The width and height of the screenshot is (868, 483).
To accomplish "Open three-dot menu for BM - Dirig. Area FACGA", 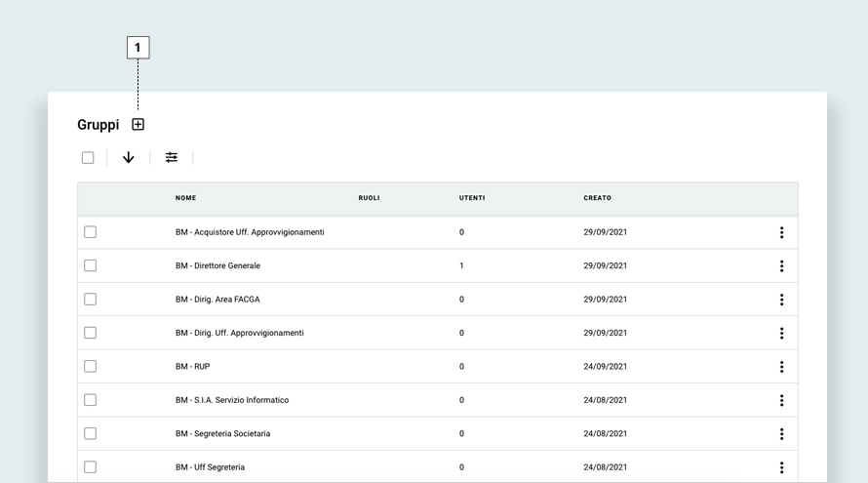I will tap(781, 300).
